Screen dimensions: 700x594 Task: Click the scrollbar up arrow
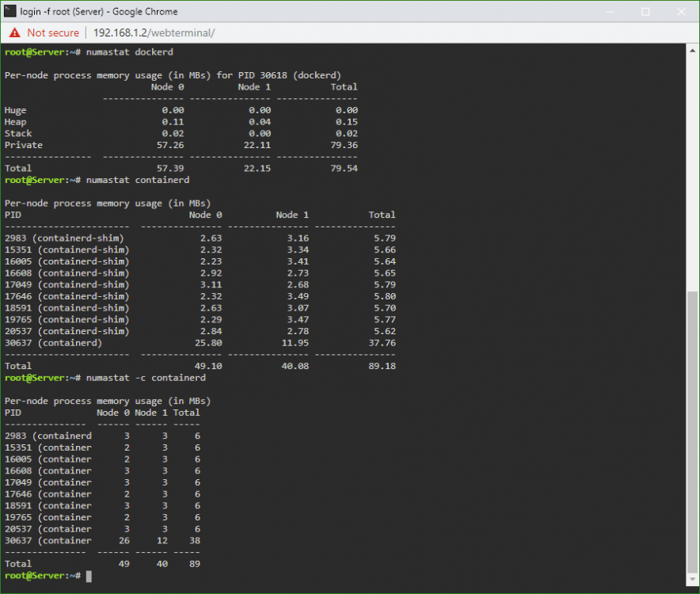tap(692, 51)
